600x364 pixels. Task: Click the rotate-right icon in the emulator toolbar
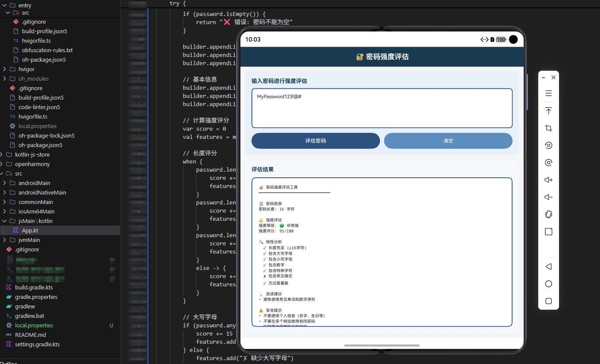(x=549, y=163)
